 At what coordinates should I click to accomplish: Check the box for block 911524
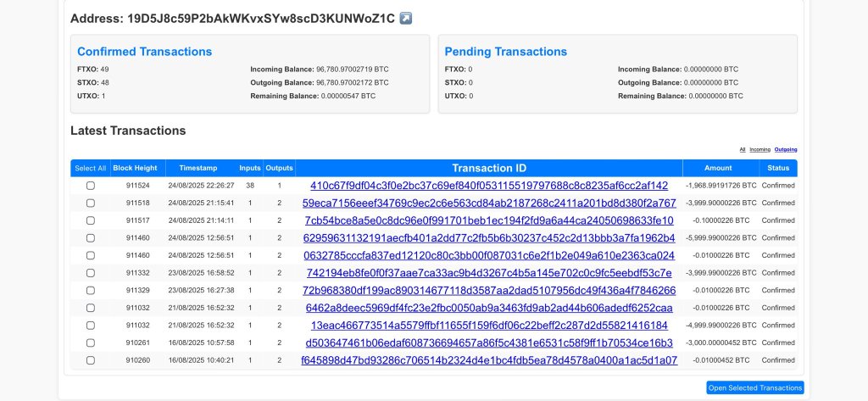(91, 186)
